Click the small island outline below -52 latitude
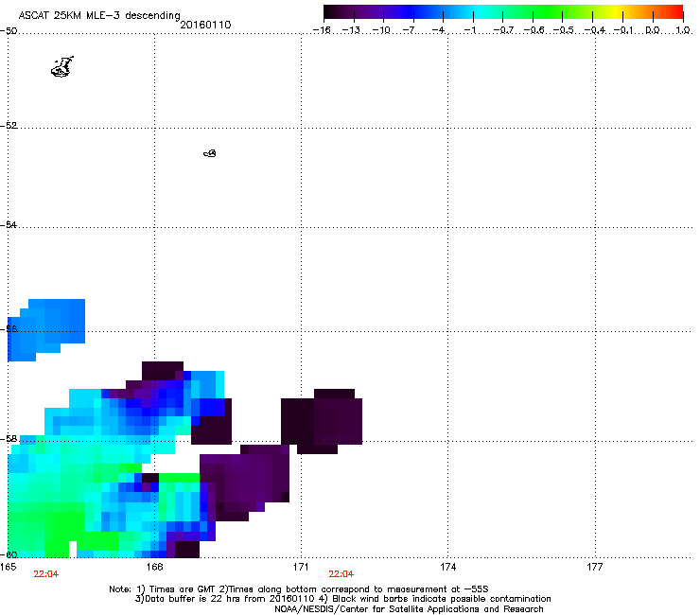Screen dimensions: 700x615 (210, 153)
